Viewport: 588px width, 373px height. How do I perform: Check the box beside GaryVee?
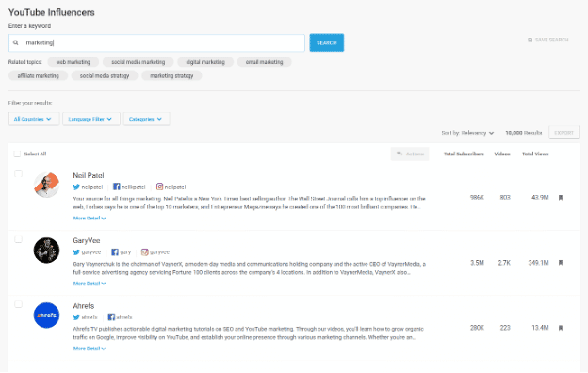18,239
